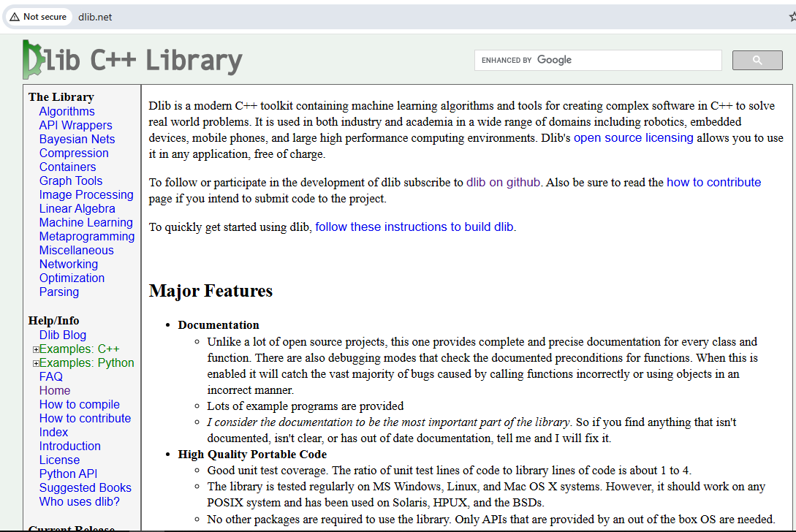Open the Suggested Books page
Viewport: 796px width, 532px height.
click(86, 487)
